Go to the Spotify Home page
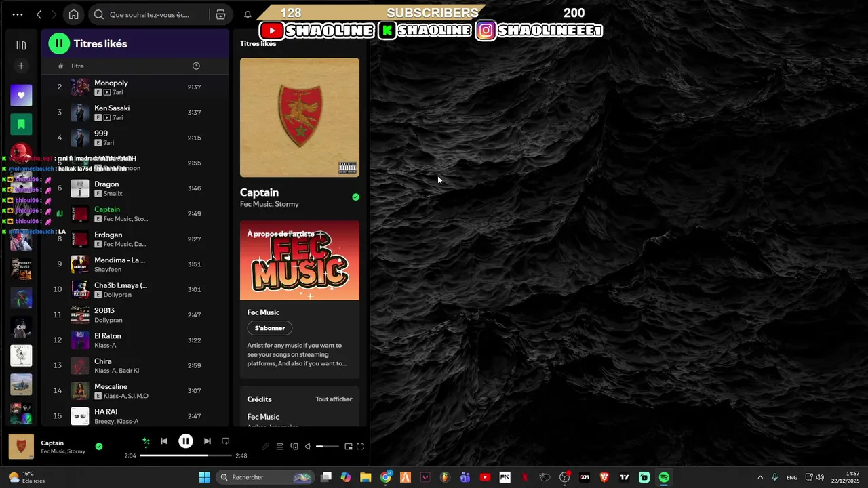Viewport: 868px width, 488px height. click(73, 14)
